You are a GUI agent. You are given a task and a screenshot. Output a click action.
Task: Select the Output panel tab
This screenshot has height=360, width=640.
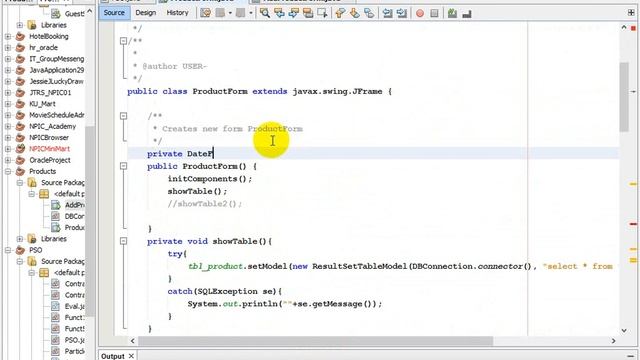coord(113,356)
